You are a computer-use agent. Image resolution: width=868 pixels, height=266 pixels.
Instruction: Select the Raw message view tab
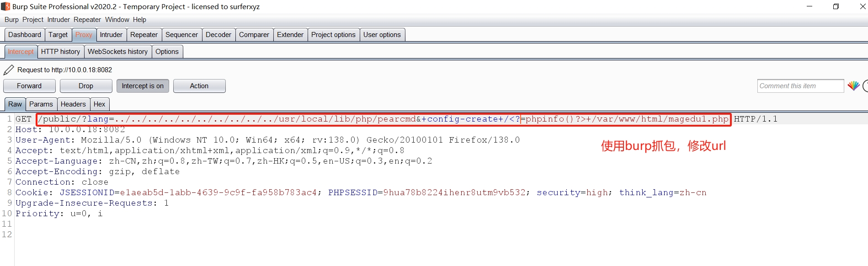[x=15, y=104]
